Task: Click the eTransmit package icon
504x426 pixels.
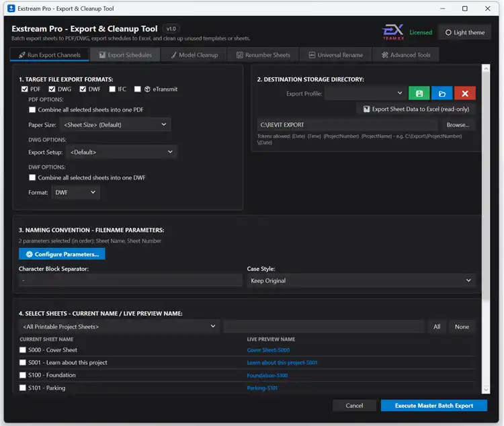Action: pos(147,89)
